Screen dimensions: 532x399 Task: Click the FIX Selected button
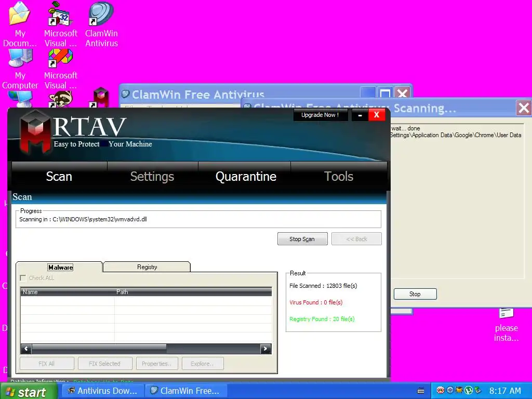pyautogui.click(x=105, y=363)
